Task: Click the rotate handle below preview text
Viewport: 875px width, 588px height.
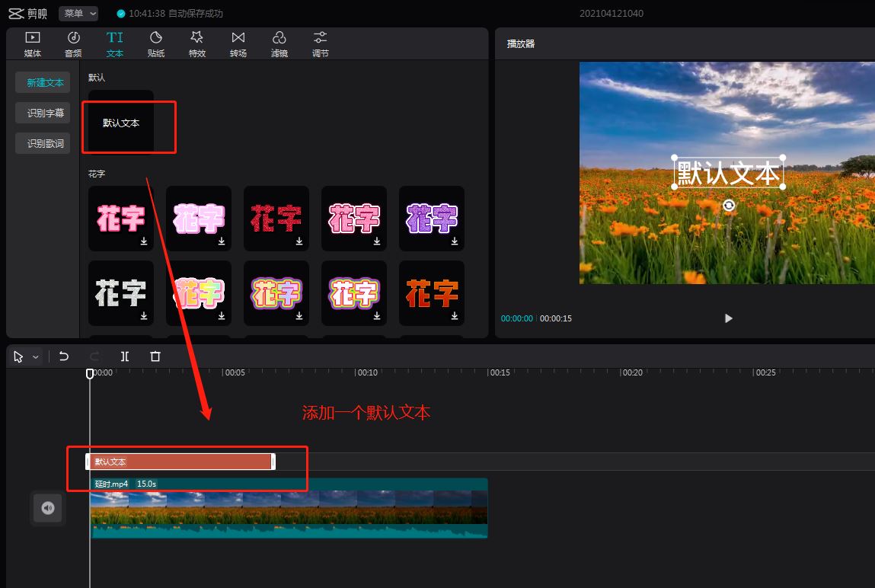Action: click(x=729, y=206)
